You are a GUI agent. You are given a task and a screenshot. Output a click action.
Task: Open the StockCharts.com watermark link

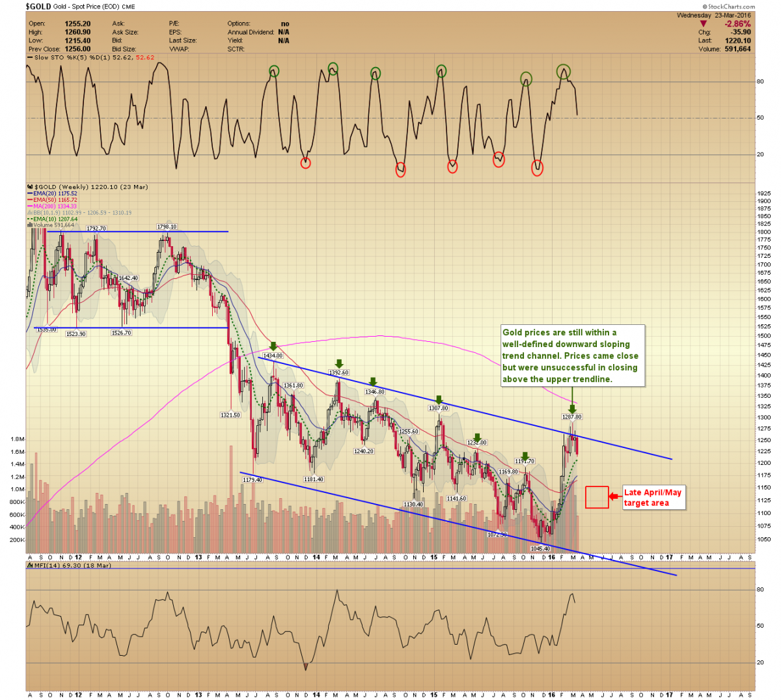pos(728,7)
